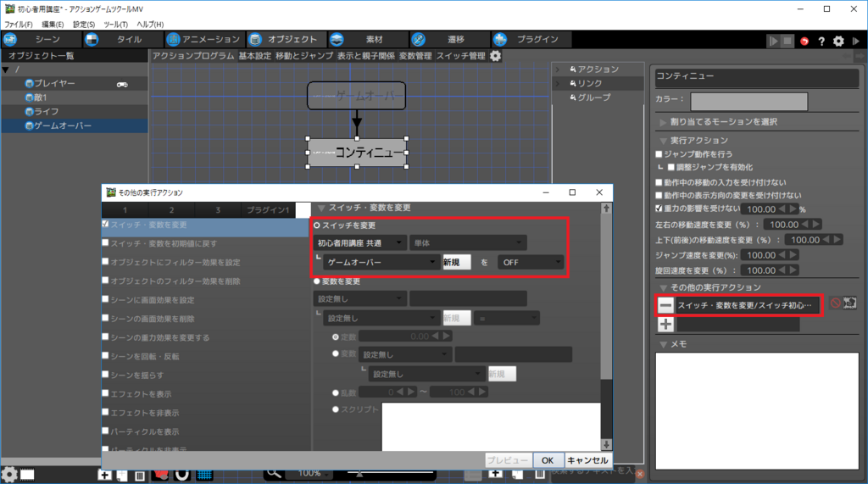Viewport: 868px width, 484px height.
Task: Switch to dialog tab 2
Action: [171, 210]
